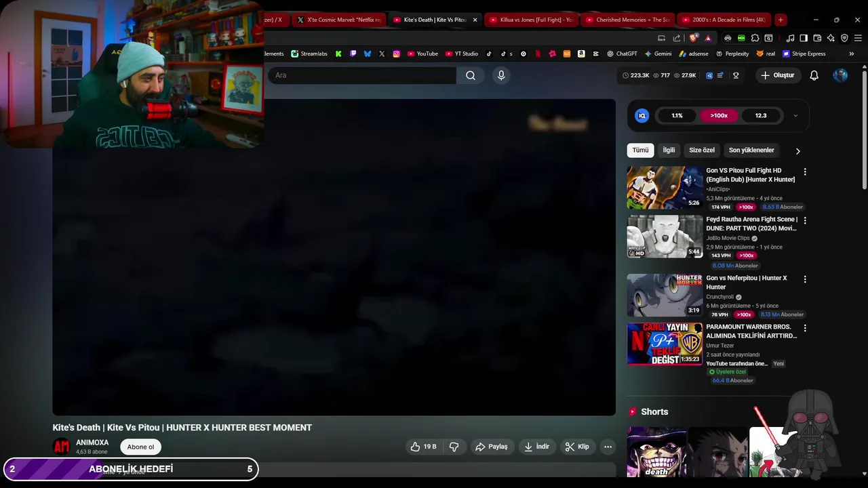Image resolution: width=868 pixels, height=488 pixels.
Task: Open options for Feyd Rautha Arena Fight video
Action: [805, 221]
